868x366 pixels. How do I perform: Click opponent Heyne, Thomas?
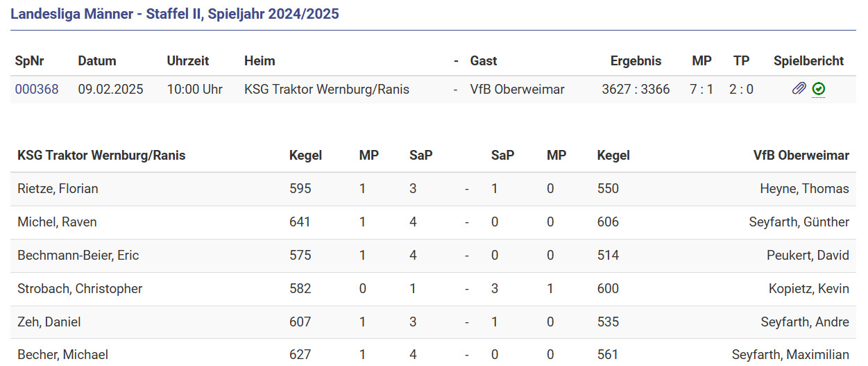pyautogui.click(x=804, y=189)
